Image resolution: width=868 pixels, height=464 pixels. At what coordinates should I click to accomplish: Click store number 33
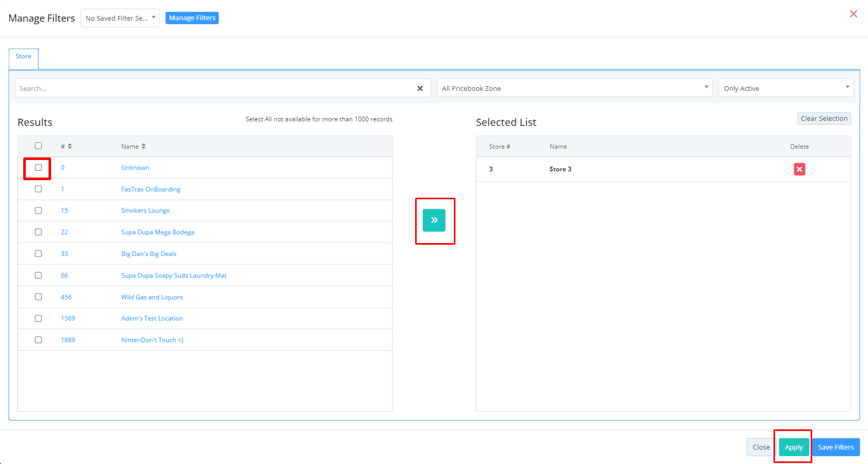point(65,254)
